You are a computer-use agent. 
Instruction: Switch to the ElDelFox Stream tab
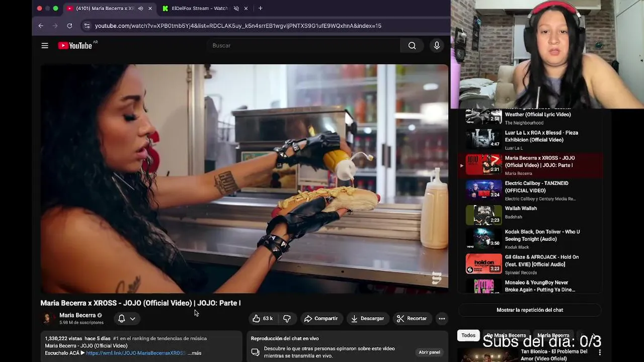click(200, 9)
